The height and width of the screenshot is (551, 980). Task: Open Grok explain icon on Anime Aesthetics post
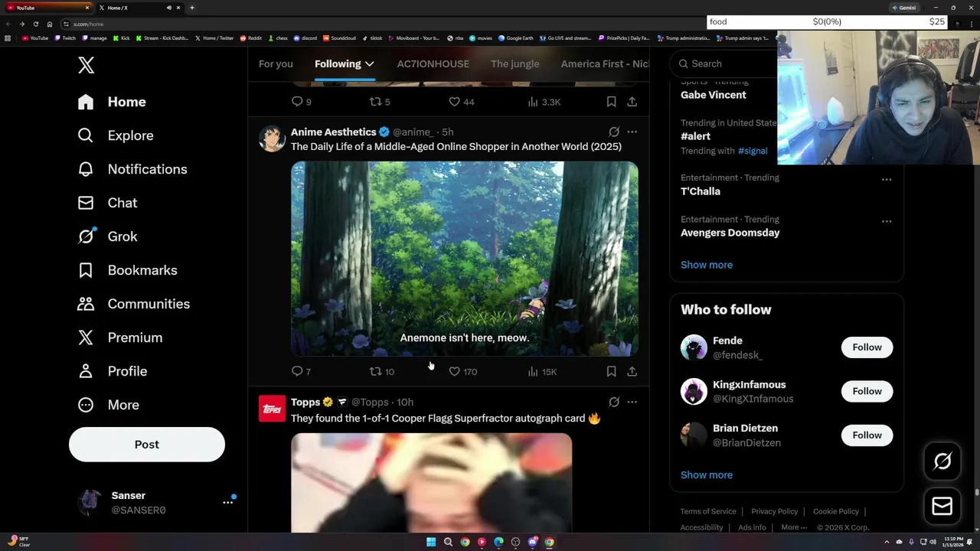point(614,132)
